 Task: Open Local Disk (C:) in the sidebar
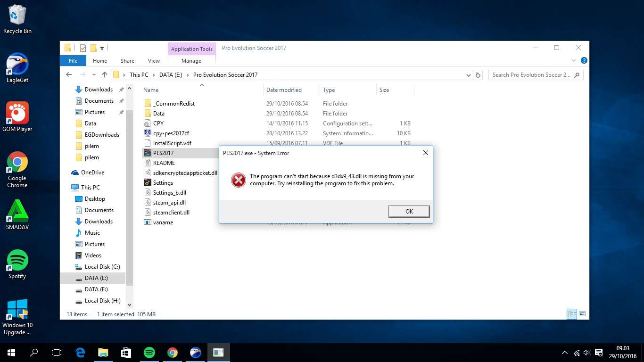coord(102,267)
